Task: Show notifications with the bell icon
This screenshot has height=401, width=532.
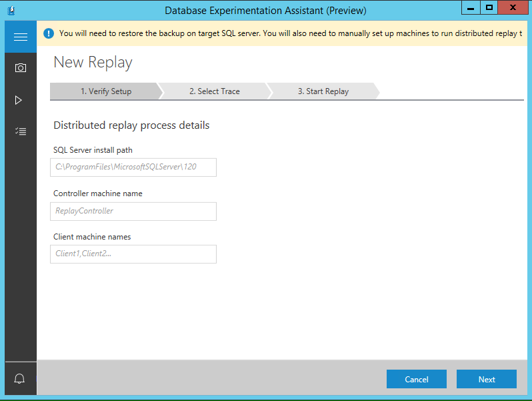Action: (19, 379)
